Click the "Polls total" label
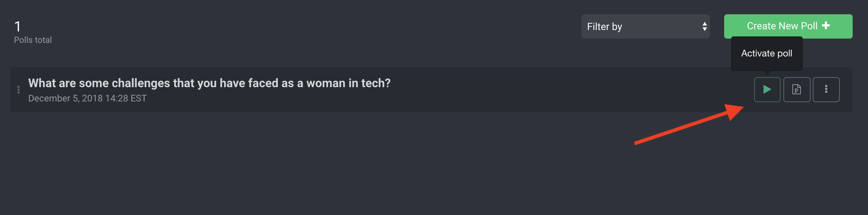Image resolution: width=868 pixels, height=215 pixels. coord(33,40)
